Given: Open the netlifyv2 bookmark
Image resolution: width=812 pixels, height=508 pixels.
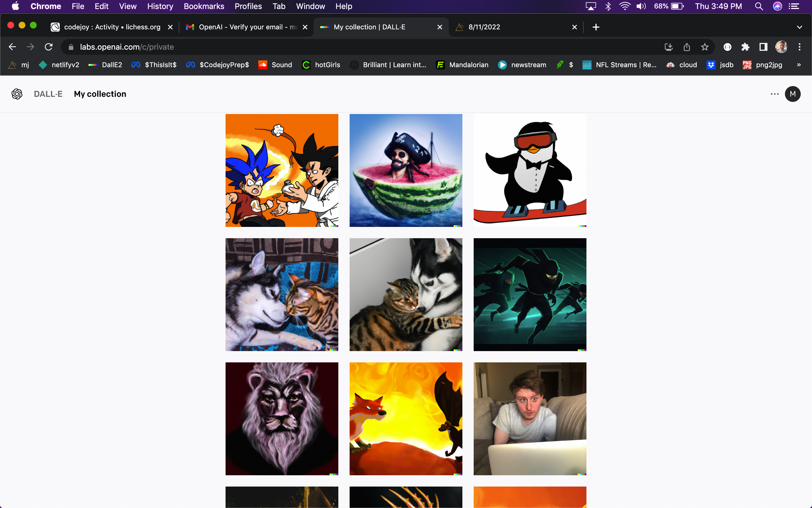Looking at the screenshot, I should 59,65.
